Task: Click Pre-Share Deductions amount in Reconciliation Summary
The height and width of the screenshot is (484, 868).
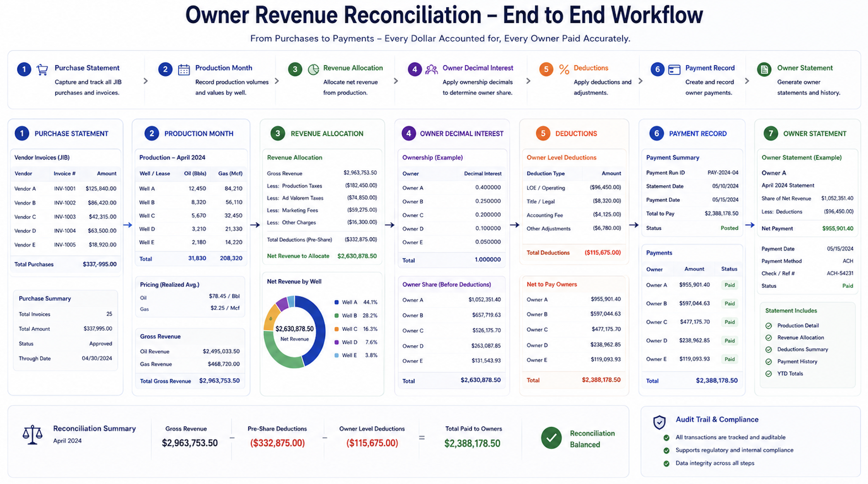Action: click(277, 443)
